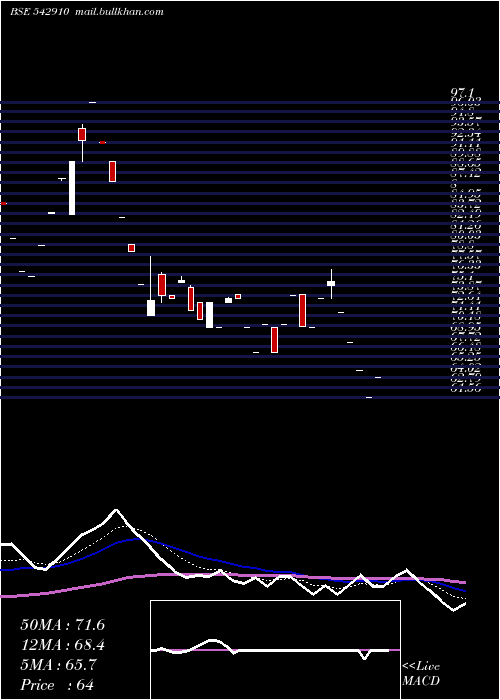Click the BSE 542910 ticker label
The height and width of the screenshot is (700, 500).
coord(39,12)
